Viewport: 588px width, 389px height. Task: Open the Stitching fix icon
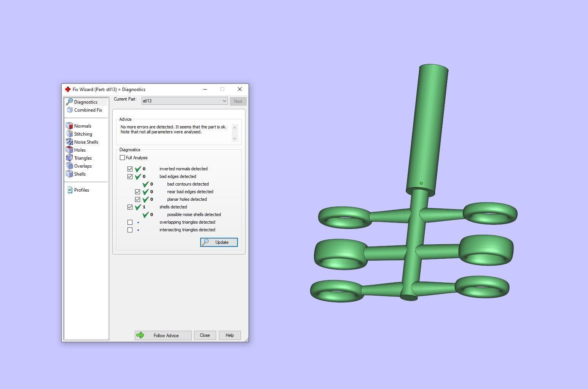[x=69, y=134]
